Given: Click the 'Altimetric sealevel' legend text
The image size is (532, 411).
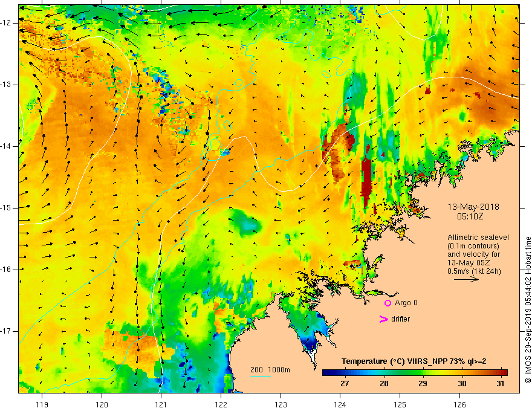Looking at the screenshot, I should [x=478, y=238].
